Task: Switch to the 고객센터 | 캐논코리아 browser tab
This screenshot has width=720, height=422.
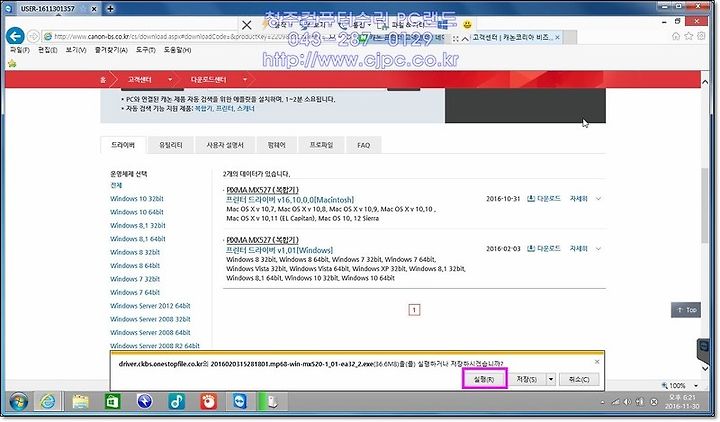Action: click(x=511, y=37)
